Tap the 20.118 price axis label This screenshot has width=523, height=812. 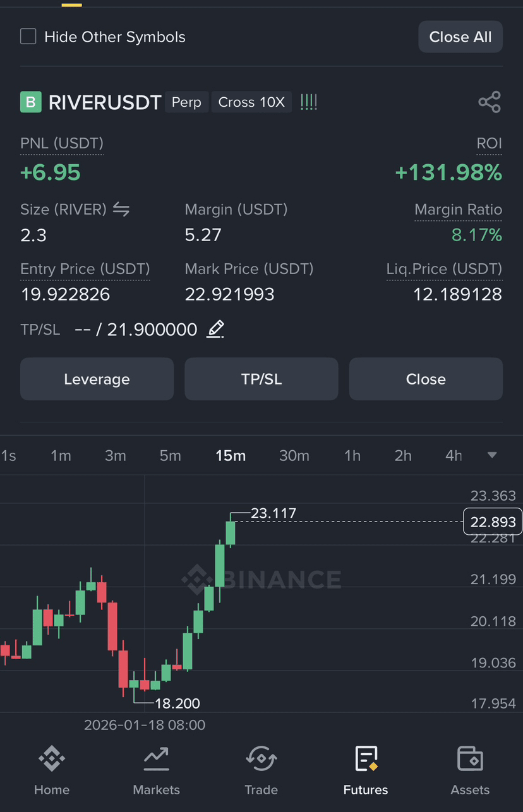point(493,621)
